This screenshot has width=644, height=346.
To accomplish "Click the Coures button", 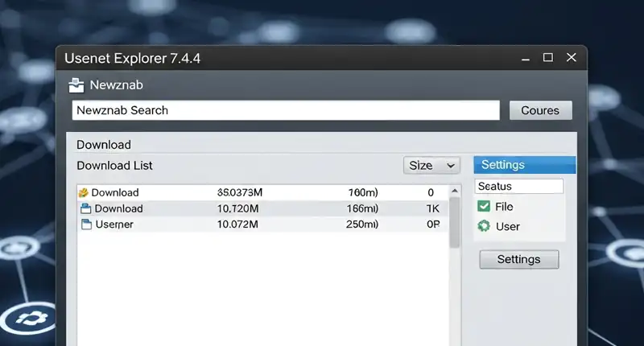I will (540, 110).
